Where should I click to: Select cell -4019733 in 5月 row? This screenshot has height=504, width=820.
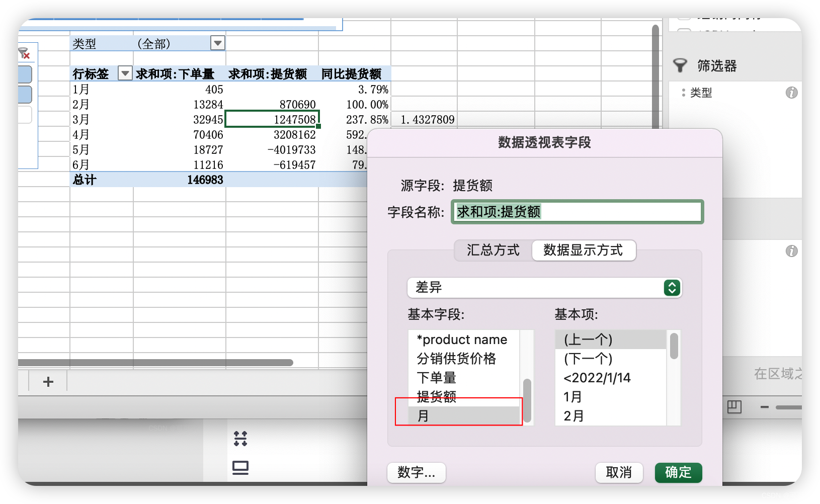(x=272, y=150)
